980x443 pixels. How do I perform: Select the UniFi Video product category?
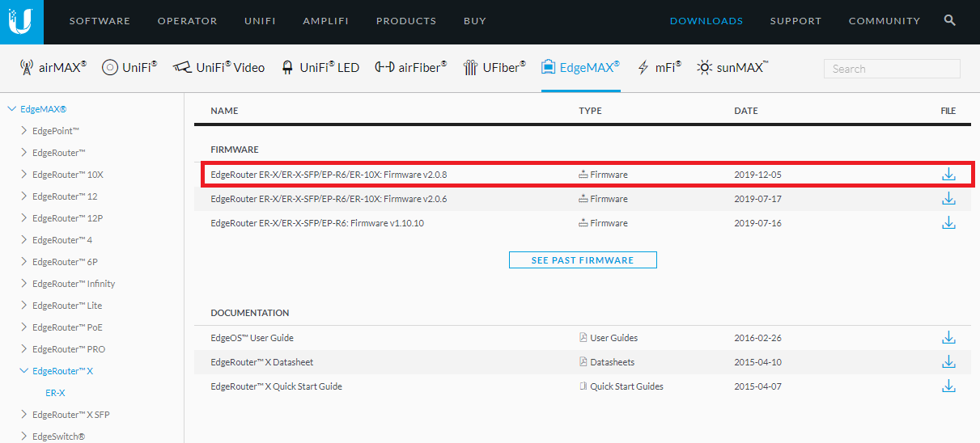[218, 68]
